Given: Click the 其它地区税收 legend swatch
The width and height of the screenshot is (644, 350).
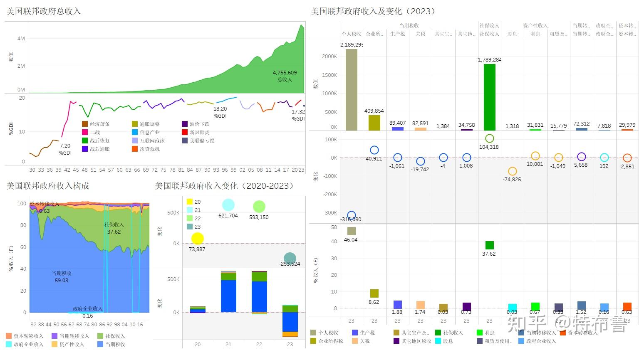Looking at the screenshot, I should 396,341.
